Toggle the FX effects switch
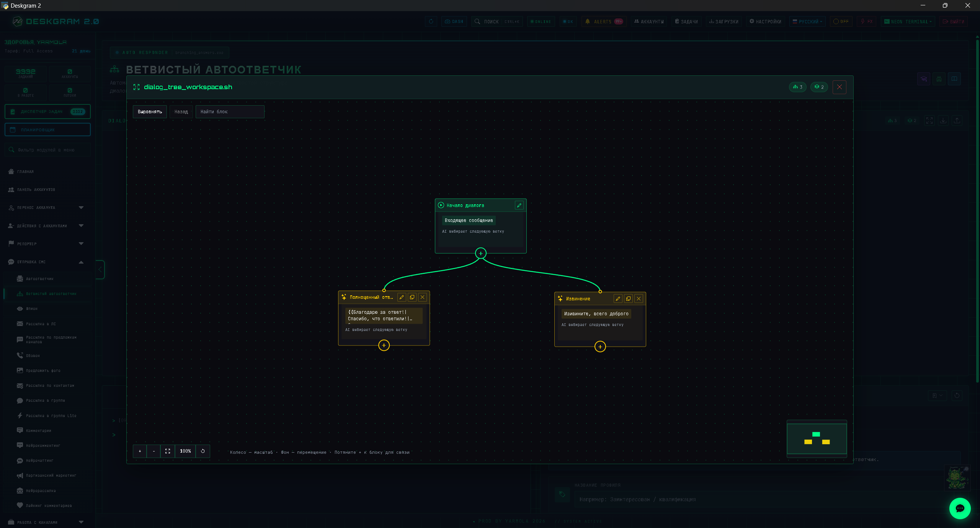 coord(866,21)
